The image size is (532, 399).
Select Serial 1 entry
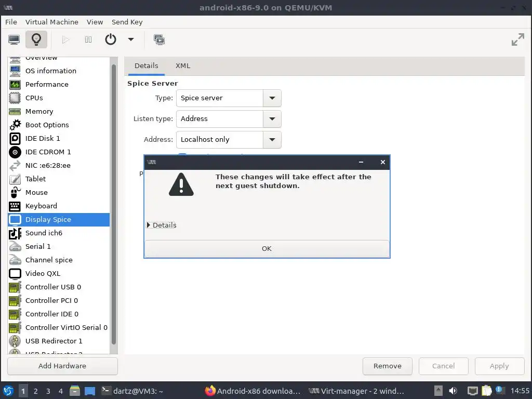pos(59,247)
